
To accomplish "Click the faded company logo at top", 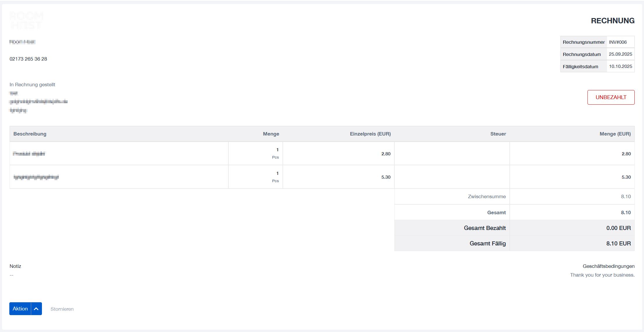I will (x=26, y=20).
